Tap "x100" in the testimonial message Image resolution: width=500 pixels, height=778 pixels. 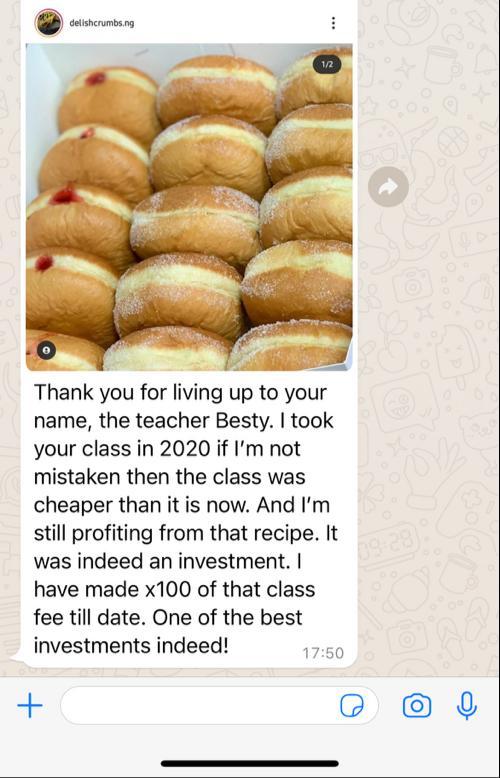pyautogui.click(x=168, y=589)
